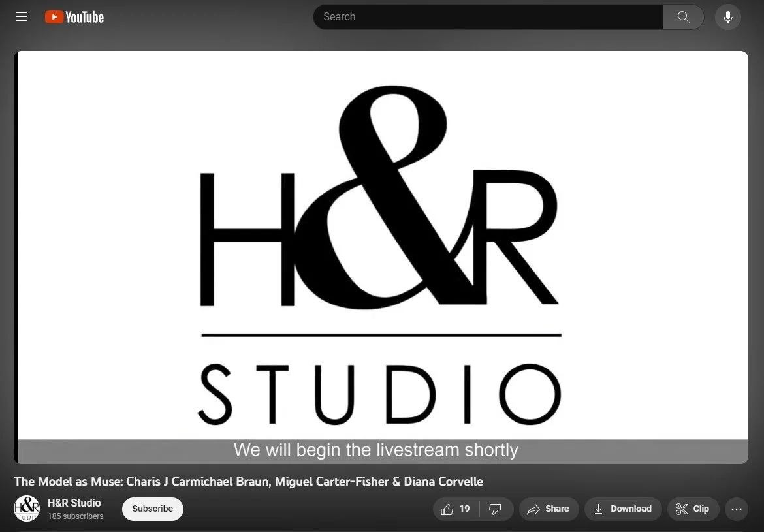Click the 185 subscribers text
Screen dimensions: 764x532
76,516
